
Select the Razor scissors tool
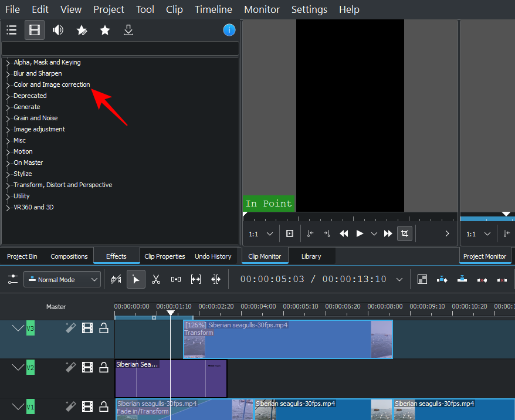(155, 280)
